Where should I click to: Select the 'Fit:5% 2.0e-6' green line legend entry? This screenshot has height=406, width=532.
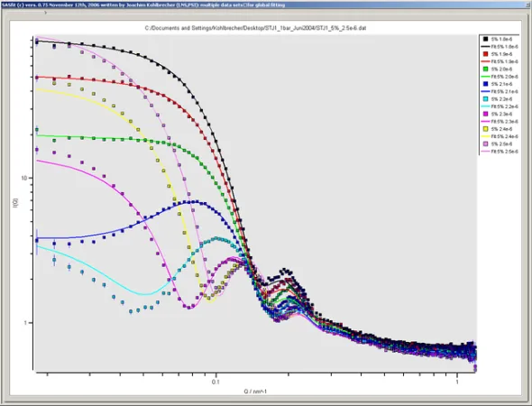[500, 77]
